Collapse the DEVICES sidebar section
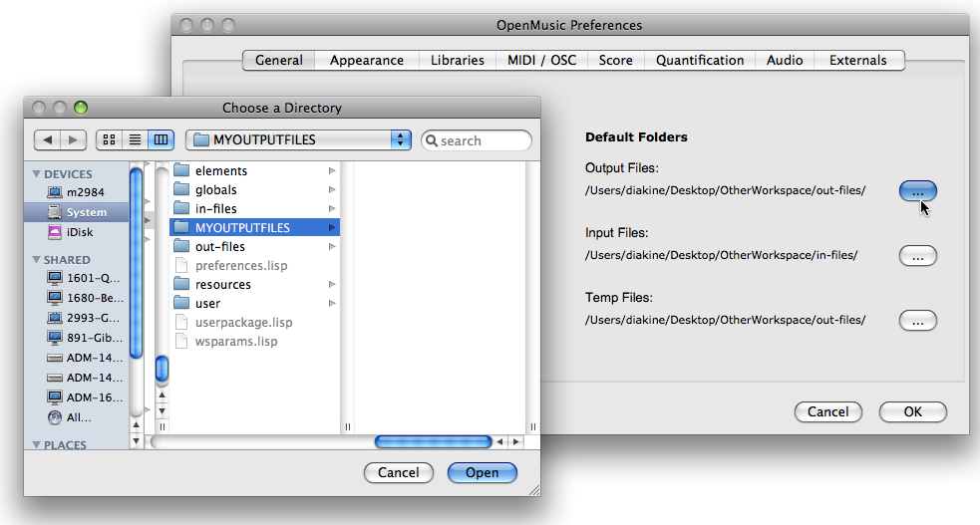This screenshot has width=980, height=525. tap(36, 174)
